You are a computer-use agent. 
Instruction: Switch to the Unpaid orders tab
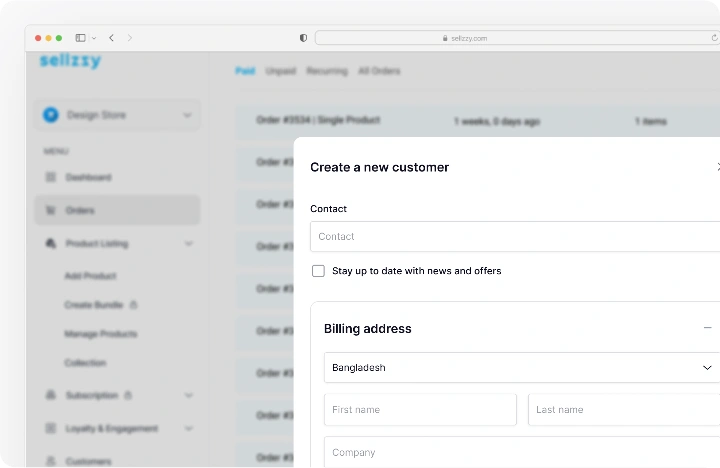click(x=281, y=71)
